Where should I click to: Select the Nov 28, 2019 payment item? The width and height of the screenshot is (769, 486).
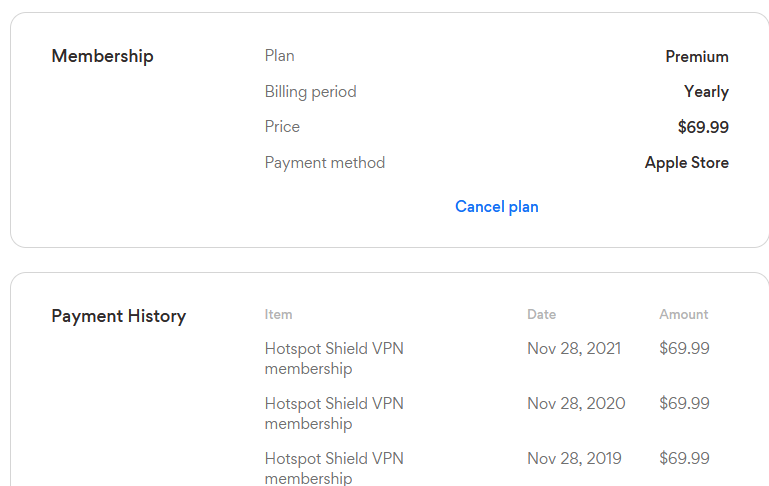[334, 468]
